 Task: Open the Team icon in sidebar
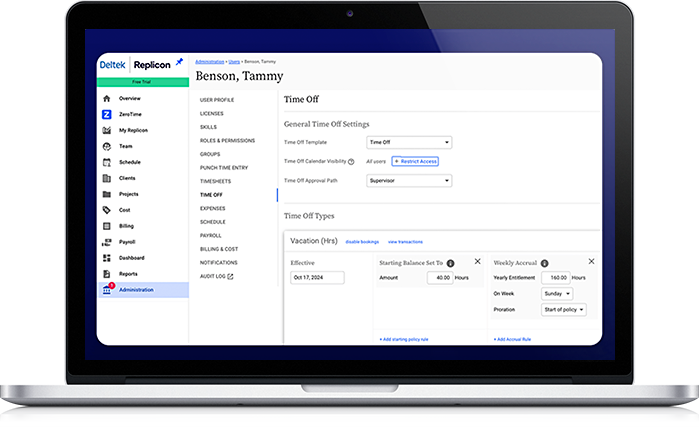tap(107, 146)
